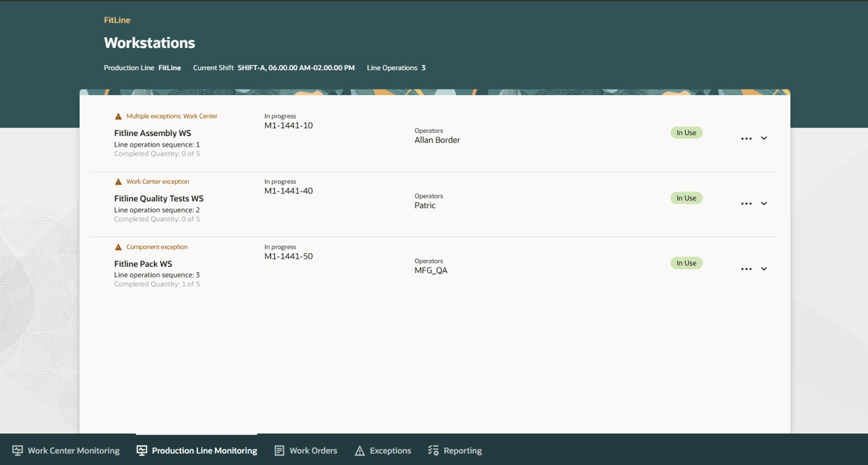Switch to Work Center Monitoring tab
Screen dimensions: 868x465
pos(66,451)
